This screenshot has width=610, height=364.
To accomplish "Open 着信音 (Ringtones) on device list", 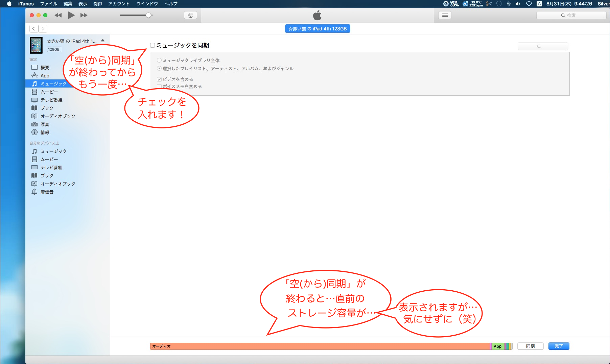I will tap(47, 192).
